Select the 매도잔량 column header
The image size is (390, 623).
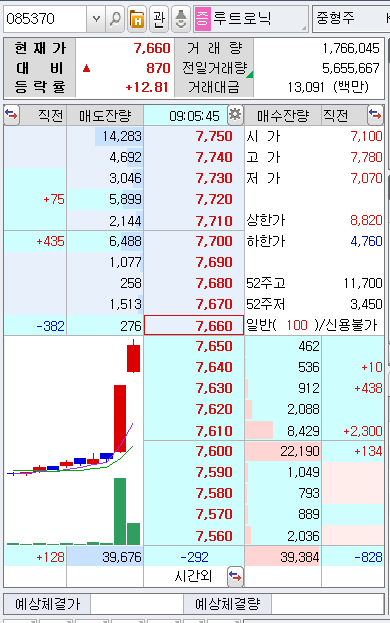pos(105,116)
